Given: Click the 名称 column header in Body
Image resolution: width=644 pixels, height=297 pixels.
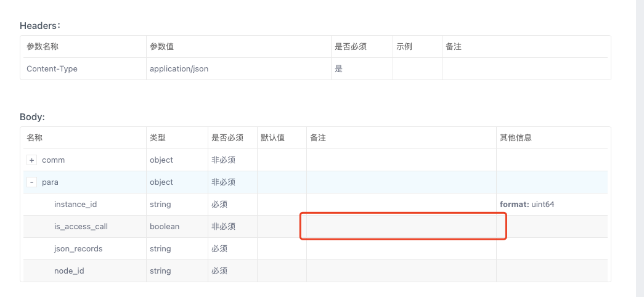Looking at the screenshot, I should 35,138.
